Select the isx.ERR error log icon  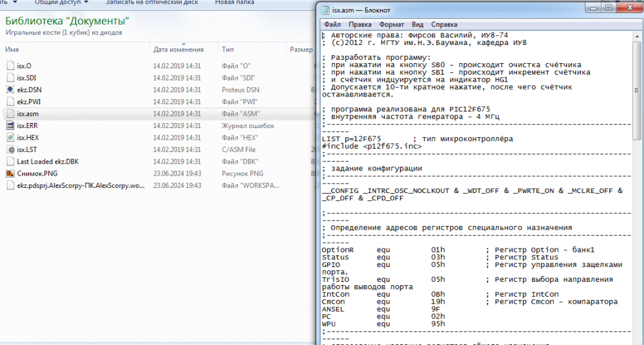10,126
